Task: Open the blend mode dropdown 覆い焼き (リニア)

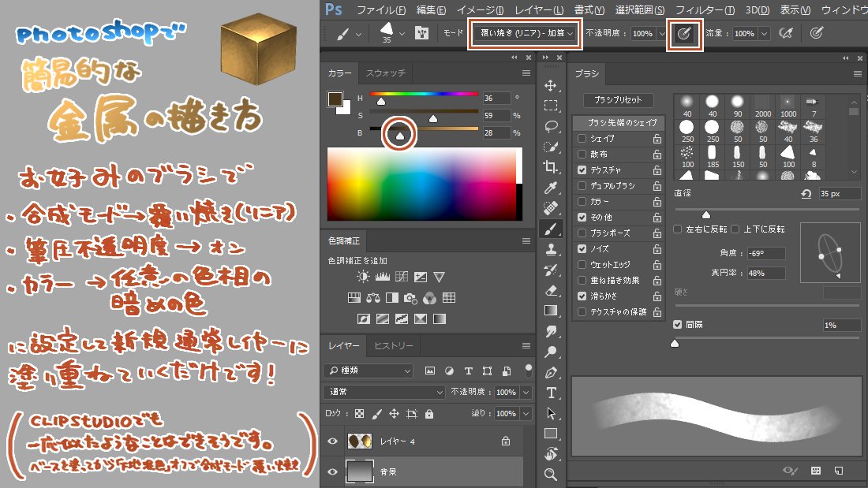Action: [524, 33]
